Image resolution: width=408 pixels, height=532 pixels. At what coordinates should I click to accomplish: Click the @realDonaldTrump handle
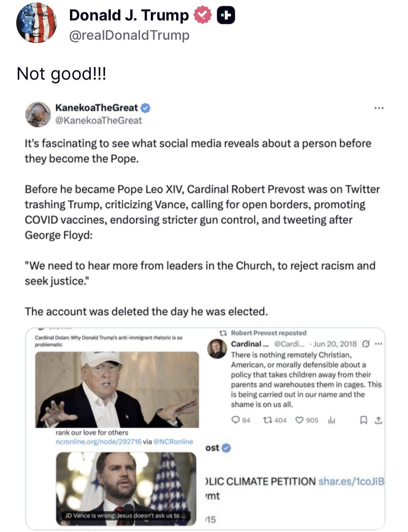(129, 35)
